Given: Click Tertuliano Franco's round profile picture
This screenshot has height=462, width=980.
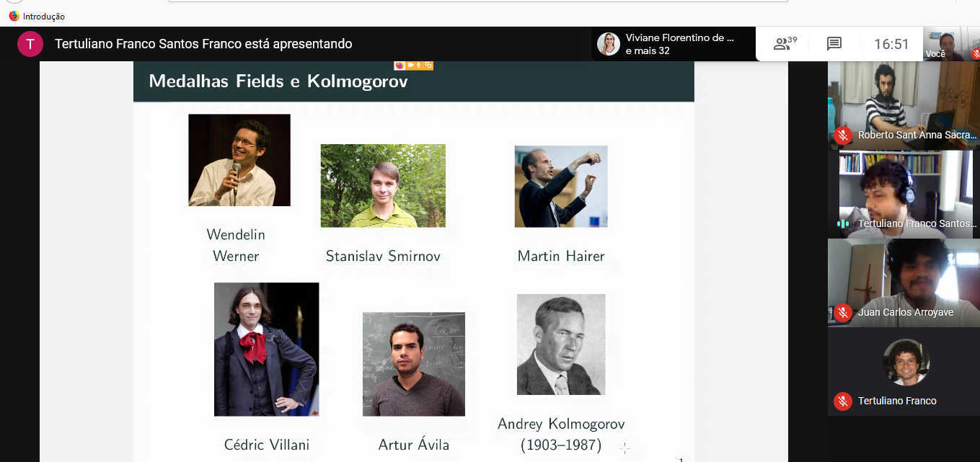Looking at the screenshot, I should pyautogui.click(x=906, y=362).
